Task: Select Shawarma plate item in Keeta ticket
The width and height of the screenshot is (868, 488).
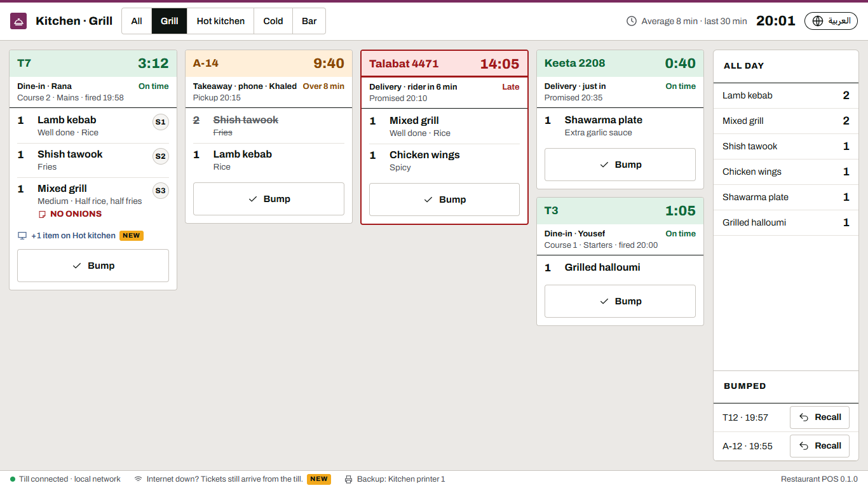Action: click(620, 126)
